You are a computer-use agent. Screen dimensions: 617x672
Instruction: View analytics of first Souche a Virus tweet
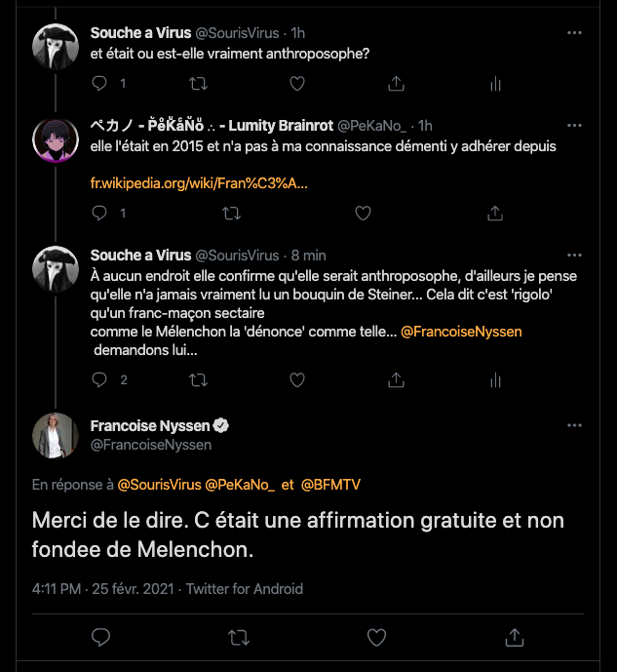(495, 84)
